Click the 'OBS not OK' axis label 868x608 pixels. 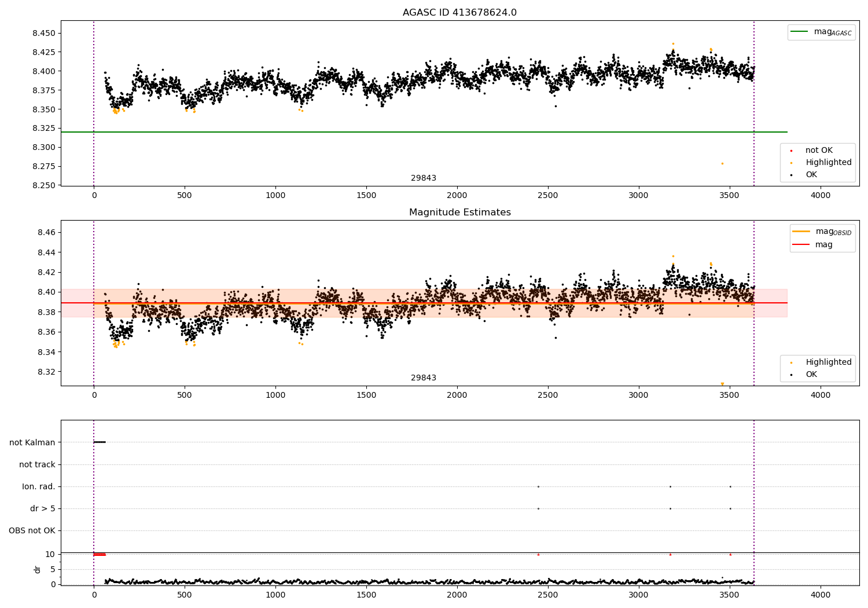coord(32,531)
